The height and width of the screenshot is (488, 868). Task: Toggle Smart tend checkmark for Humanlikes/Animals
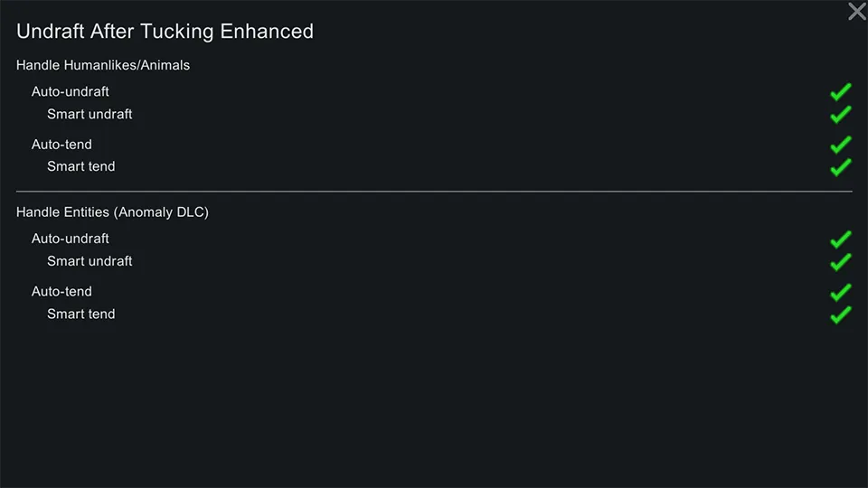(841, 167)
